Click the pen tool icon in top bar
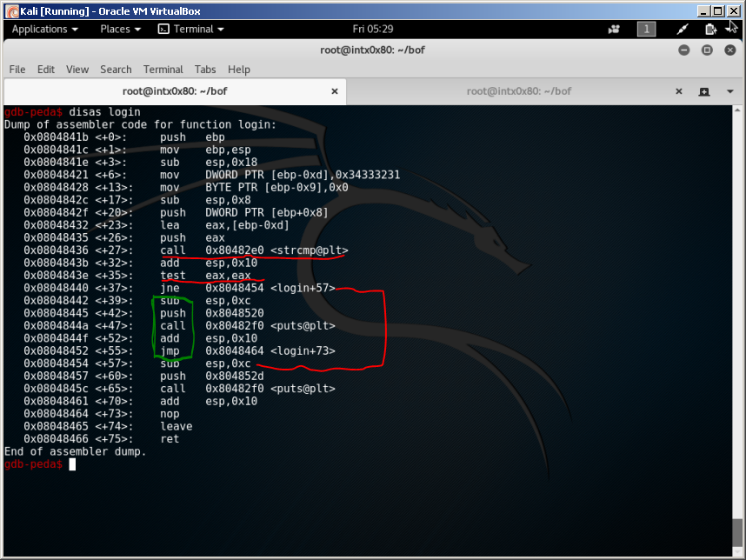Image resolution: width=746 pixels, height=560 pixels. (x=683, y=30)
